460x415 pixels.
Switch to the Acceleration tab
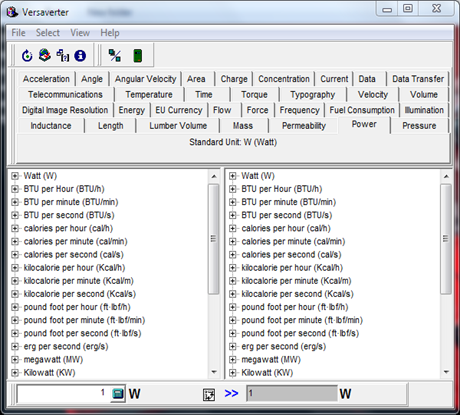click(x=46, y=79)
